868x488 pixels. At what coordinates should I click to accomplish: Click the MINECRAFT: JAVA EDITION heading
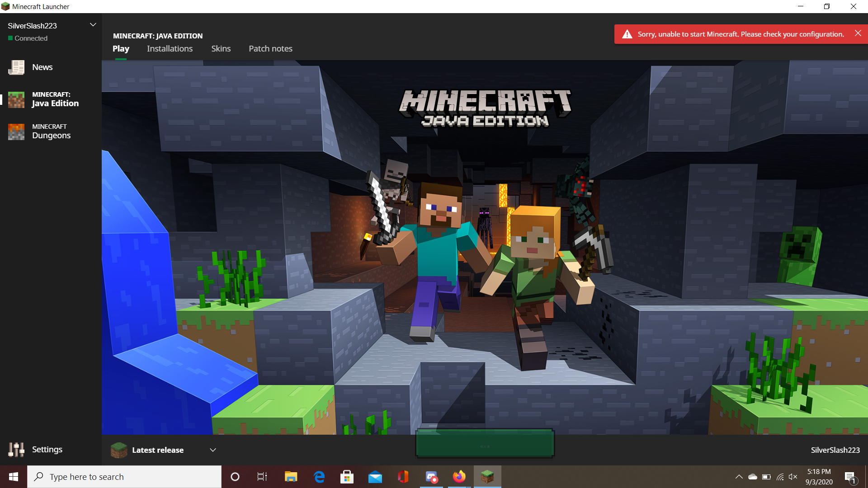158,36
